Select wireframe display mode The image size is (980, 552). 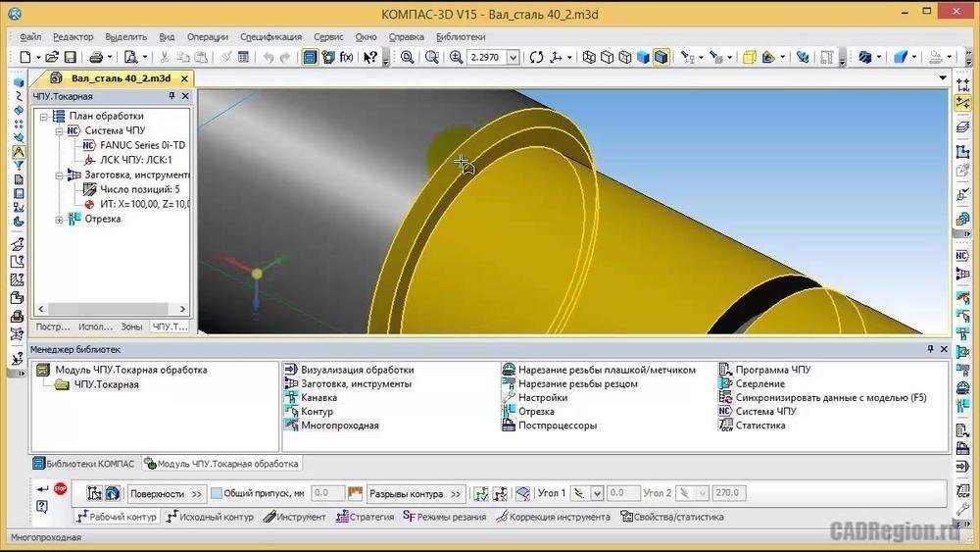point(589,57)
